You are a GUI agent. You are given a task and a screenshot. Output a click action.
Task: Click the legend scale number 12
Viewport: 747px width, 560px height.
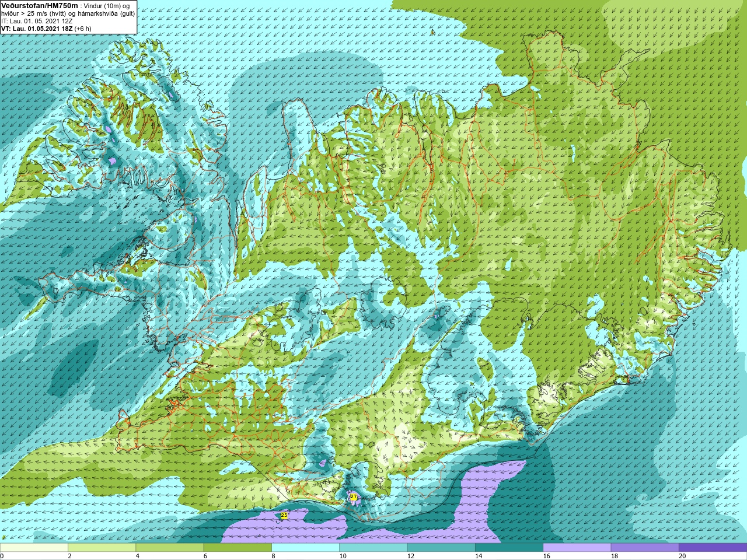[411, 556]
